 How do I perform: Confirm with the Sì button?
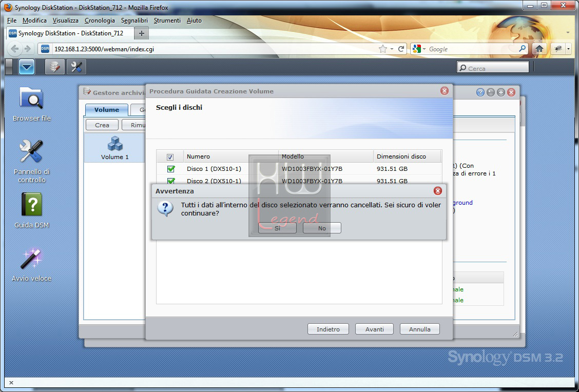[x=277, y=228]
